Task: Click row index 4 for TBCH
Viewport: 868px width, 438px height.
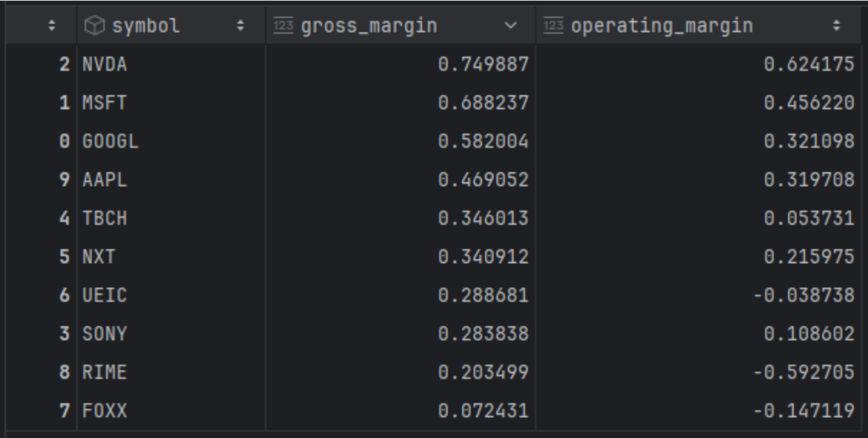Action: coord(64,218)
